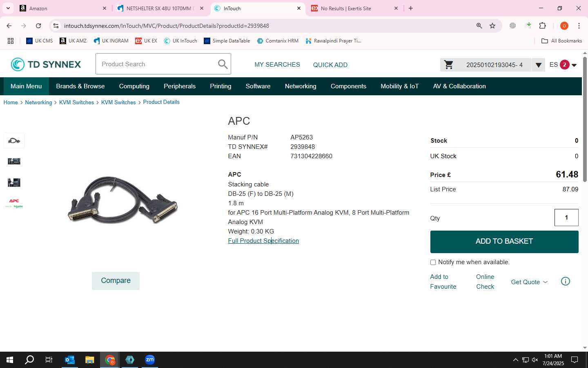Open a new browser tab
588x368 pixels.
tap(411, 8)
